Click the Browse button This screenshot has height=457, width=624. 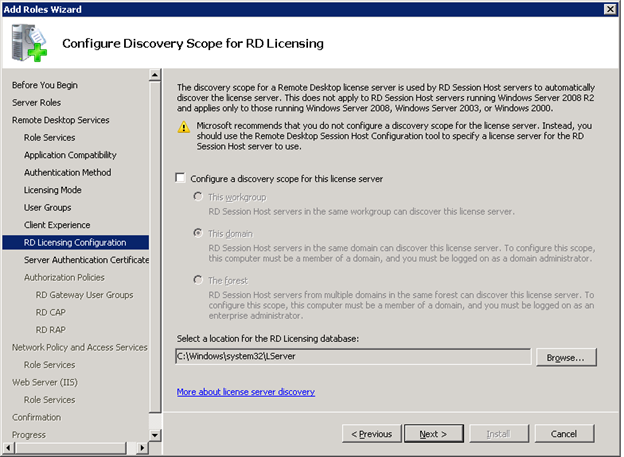coord(566,357)
